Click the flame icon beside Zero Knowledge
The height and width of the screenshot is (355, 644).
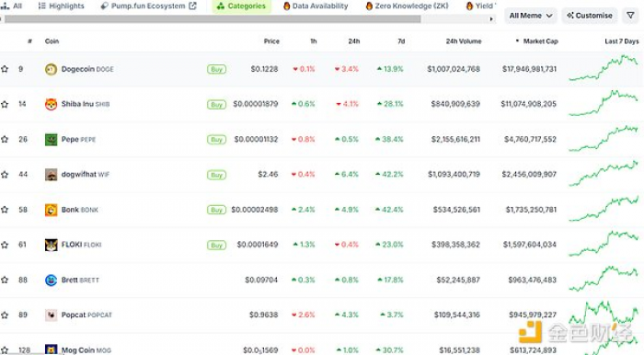point(369,6)
